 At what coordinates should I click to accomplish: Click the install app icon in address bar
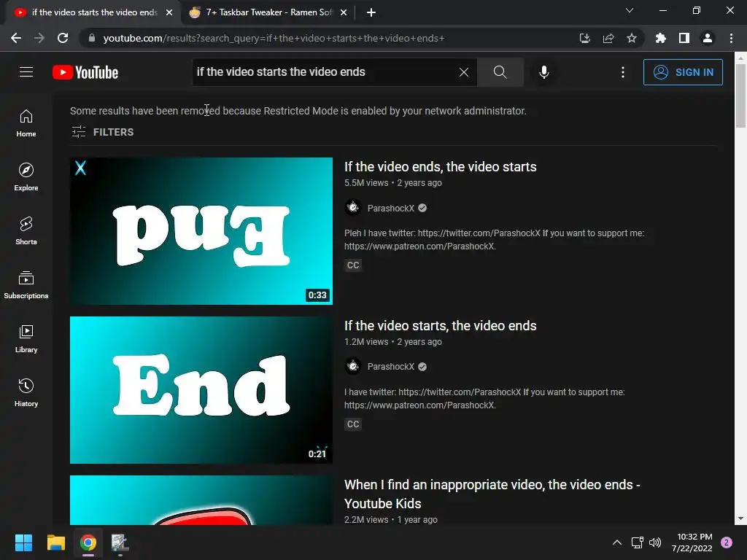(x=585, y=38)
